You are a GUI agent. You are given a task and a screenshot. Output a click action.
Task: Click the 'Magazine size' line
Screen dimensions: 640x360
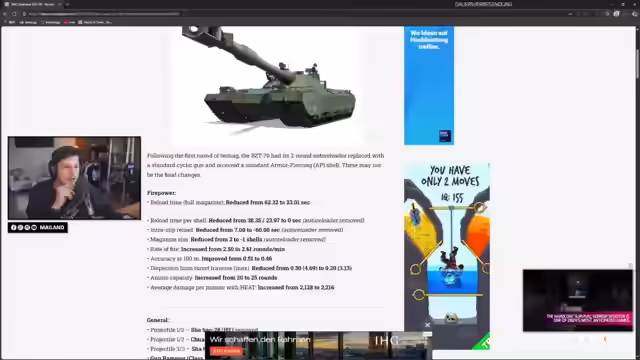pyautogui.click(x=236, y=240)
